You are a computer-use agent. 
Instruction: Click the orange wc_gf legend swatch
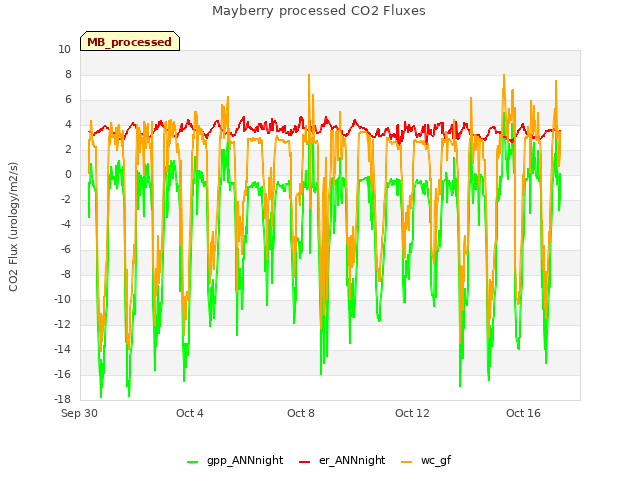coord(407,462)
